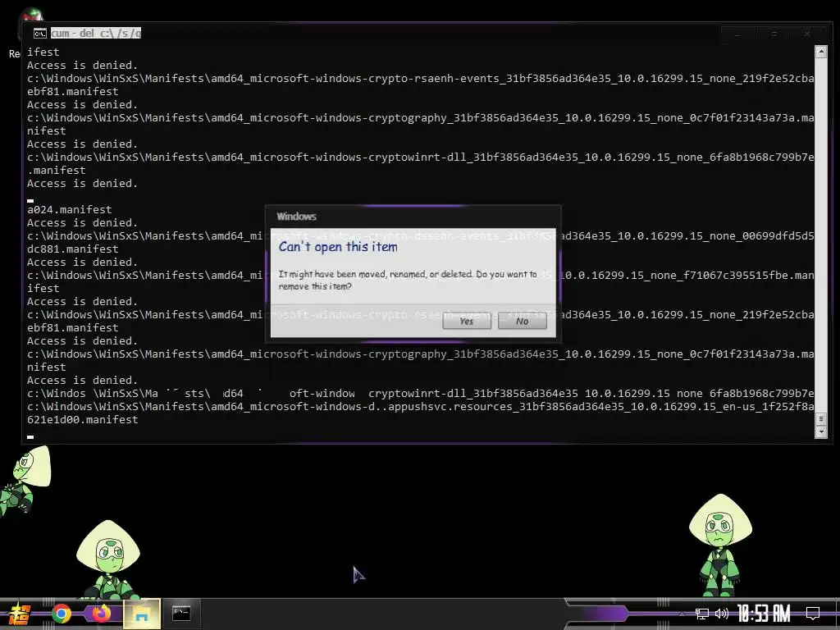Open the Start menu button on the taskbar
The image size is (840, 630).
click(x=20, y=614)
